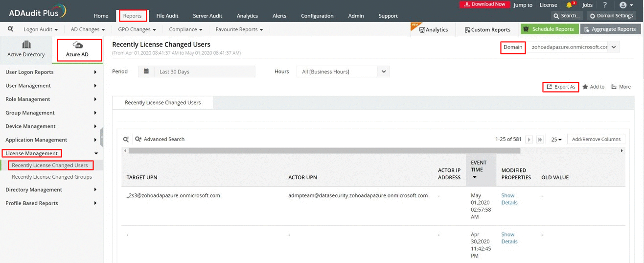Switch to the Home tab
Viewport: 644px width, 263px height.
tap(101, 16)
